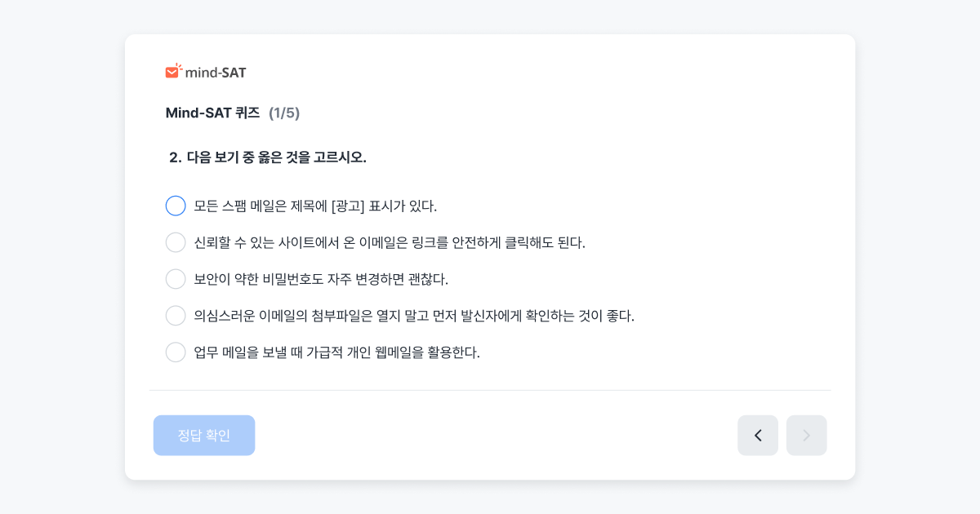Click the (1/5) progress counter

[x=284, y=113]
